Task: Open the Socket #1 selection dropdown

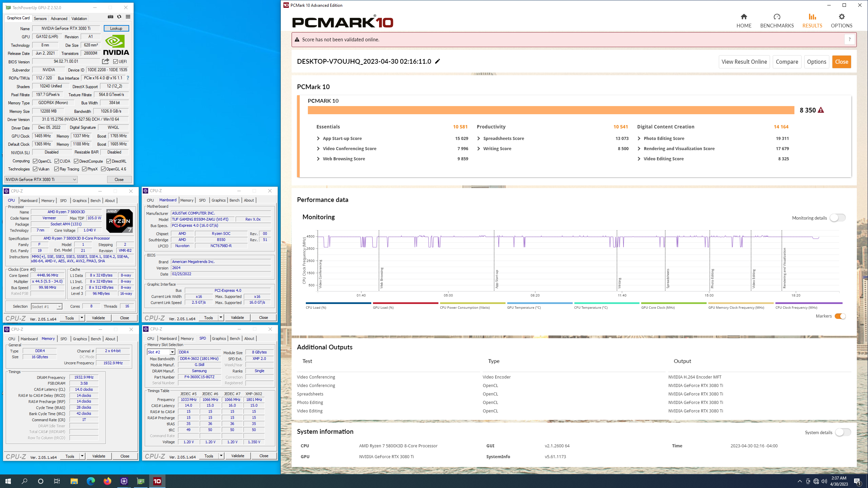Action: pos(46,306)
